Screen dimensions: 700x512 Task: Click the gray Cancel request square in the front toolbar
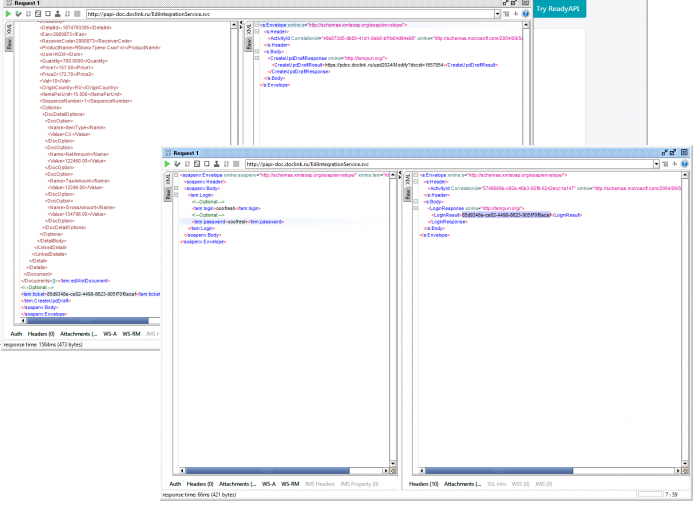[236, 164]
